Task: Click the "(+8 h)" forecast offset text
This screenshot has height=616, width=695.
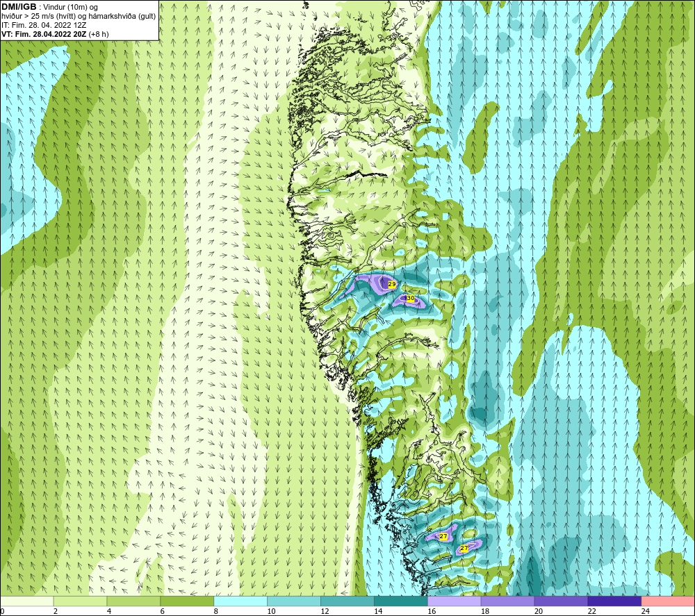Action: click(x=99, y=34)
